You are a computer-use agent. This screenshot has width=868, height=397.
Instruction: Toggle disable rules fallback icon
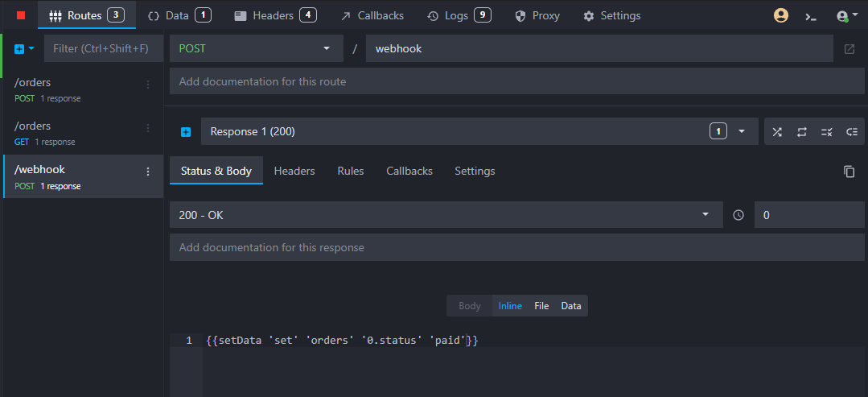(x=826, y=132)
